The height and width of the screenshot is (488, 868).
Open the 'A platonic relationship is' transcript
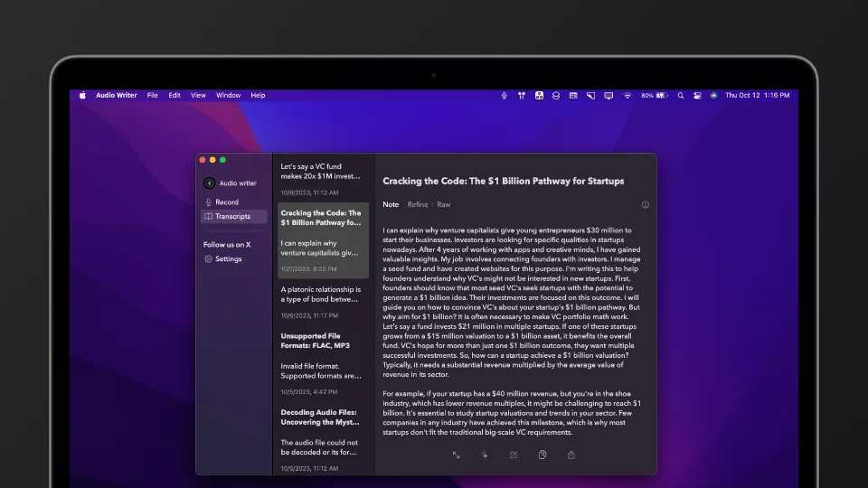(323, 302)
